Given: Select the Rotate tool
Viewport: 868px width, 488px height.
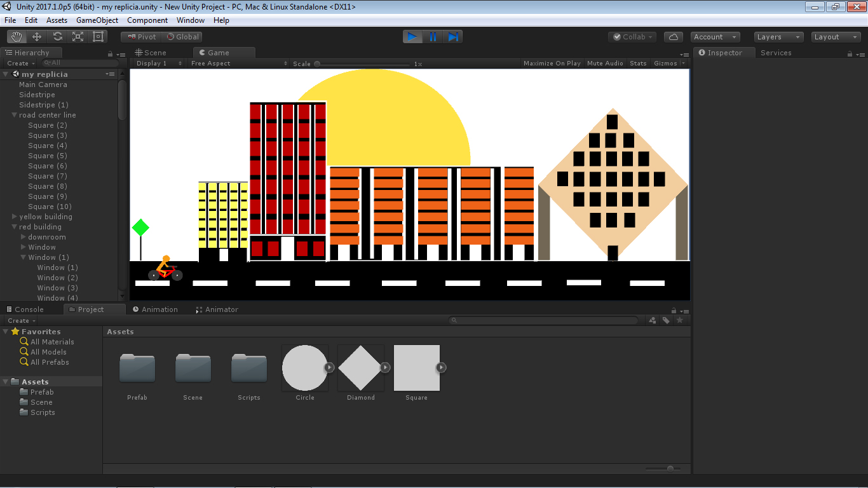Looking at the screenshot, I should point(57,37).
